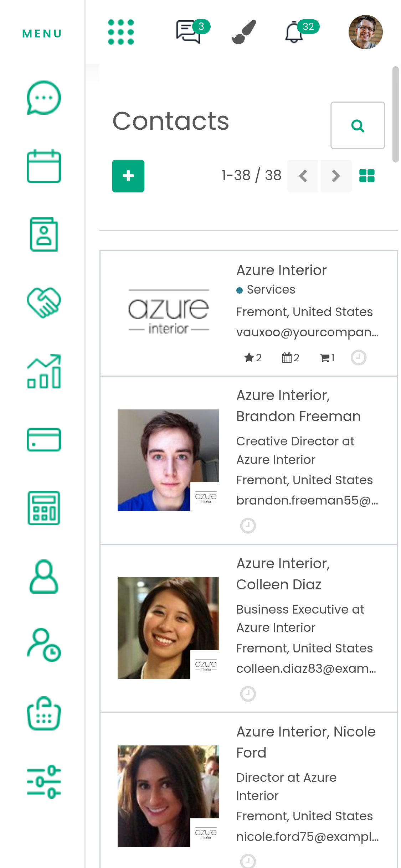Click the MENU label in sidebar
Image resolution: width=401 pixels, height=868 pixels.
coord(42,33)
